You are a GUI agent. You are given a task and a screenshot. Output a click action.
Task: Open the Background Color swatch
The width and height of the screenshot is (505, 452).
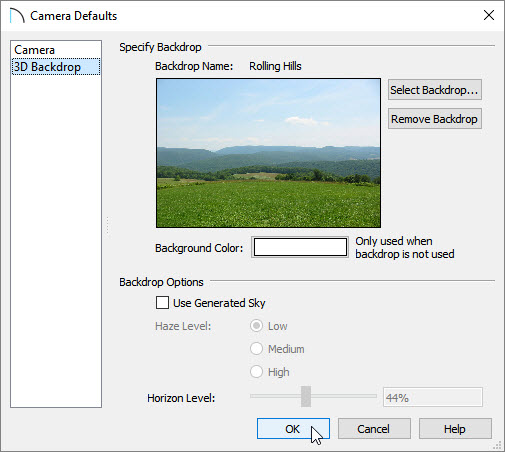point(300,247)
